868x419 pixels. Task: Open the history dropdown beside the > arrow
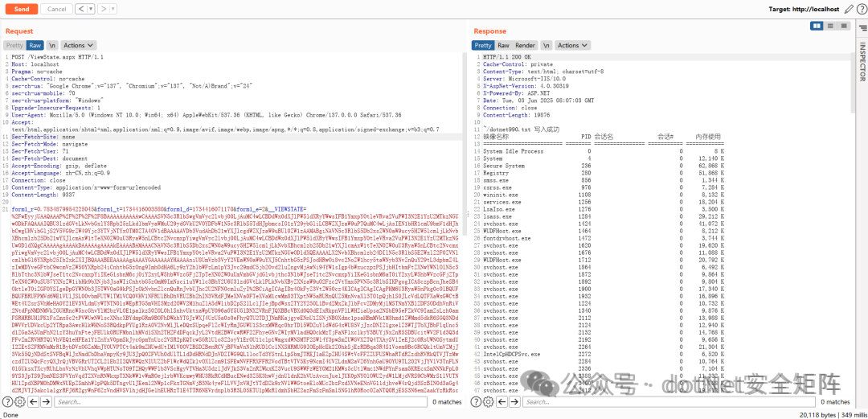113,9
